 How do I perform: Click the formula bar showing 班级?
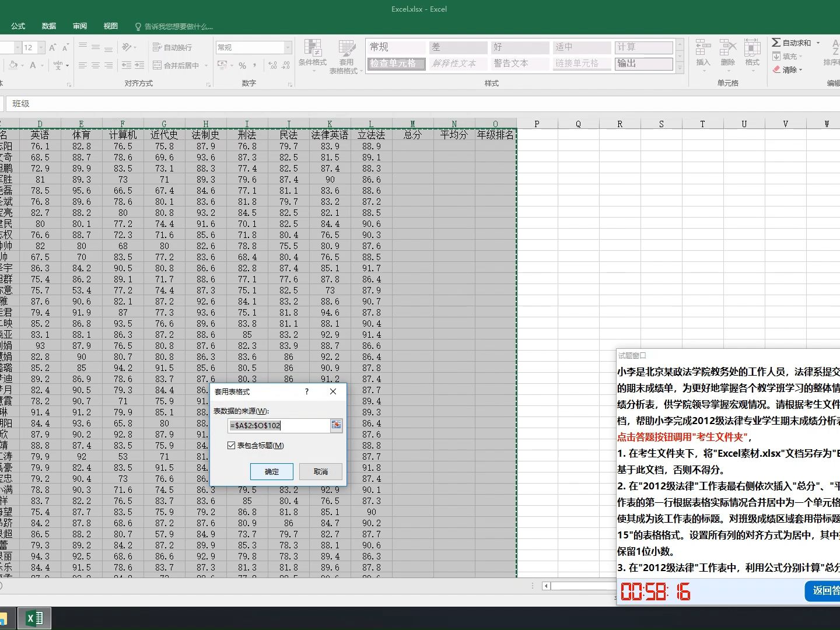[x=423, y=103]
